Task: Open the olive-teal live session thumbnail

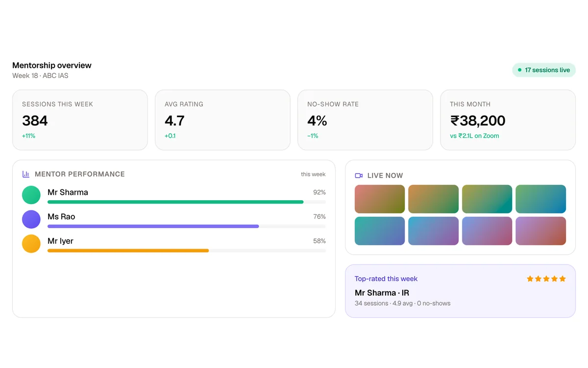Action: [x=487, y=199]
